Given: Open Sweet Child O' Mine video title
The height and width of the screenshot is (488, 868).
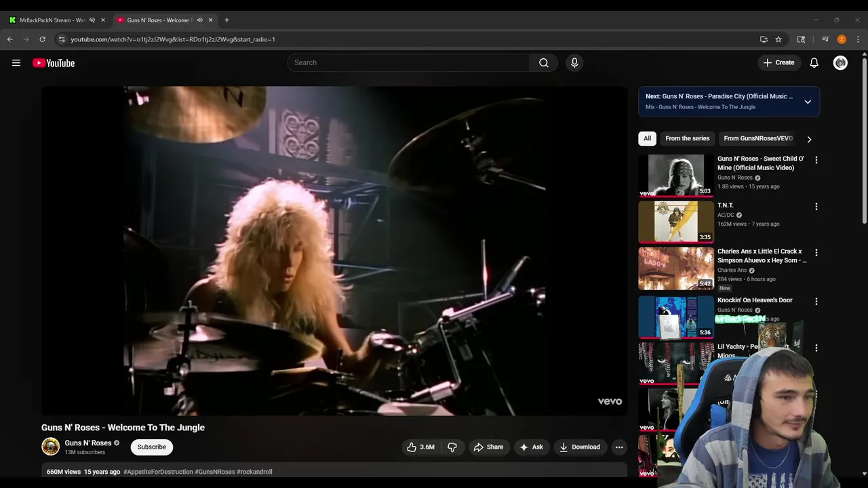Looking at the screenshot, I should pyautogui.click(x=761, y=163).
